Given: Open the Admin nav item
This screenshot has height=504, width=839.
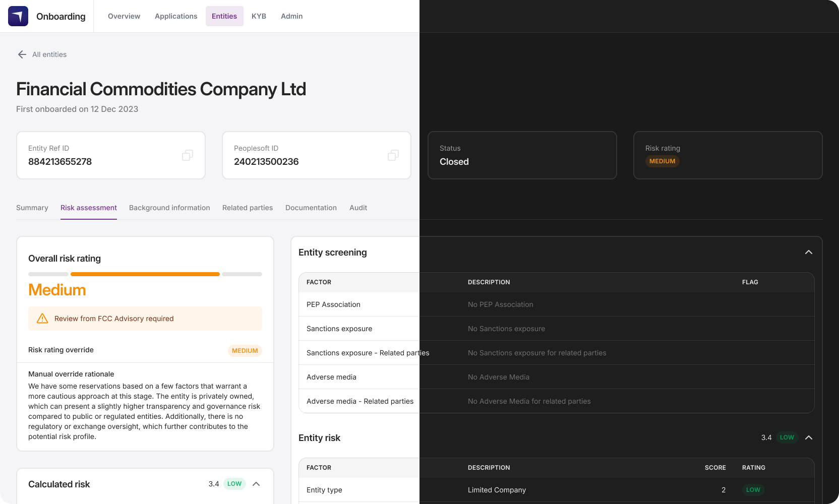Looking at the screenshot, I should (x=291, y=16).
